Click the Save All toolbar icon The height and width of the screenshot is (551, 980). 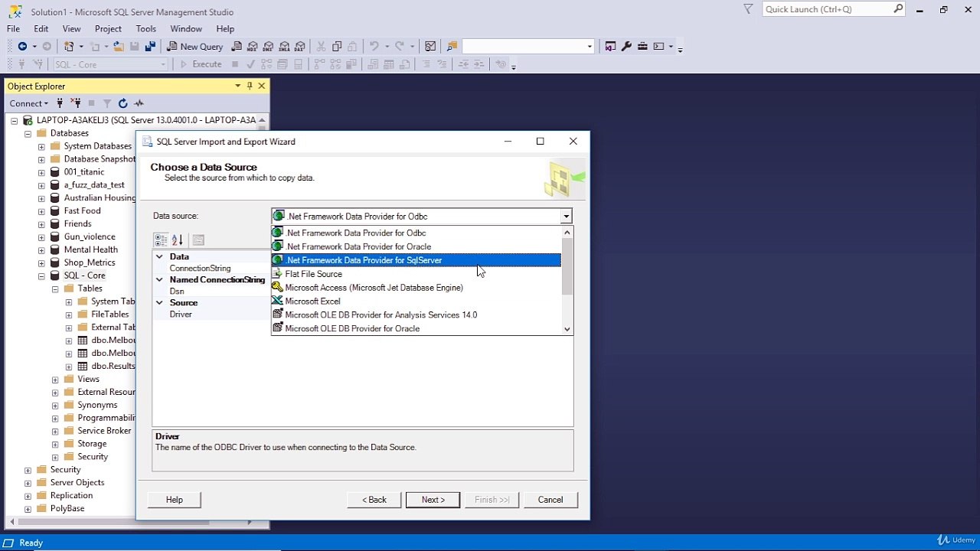(150, 47)
